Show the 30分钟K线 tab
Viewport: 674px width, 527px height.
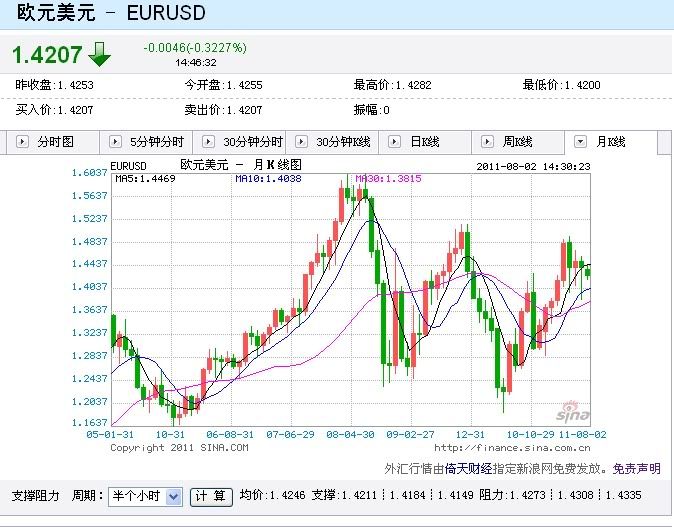click(x=342, y=142)
